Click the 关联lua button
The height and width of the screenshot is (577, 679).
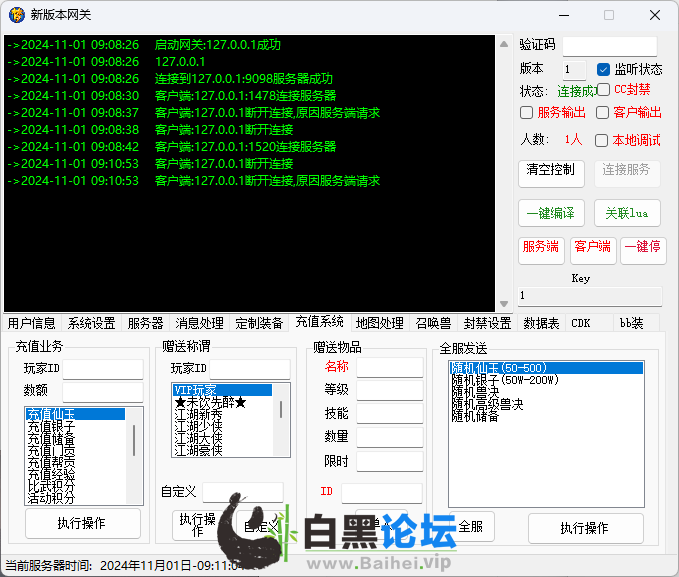(x=627, y=213)
